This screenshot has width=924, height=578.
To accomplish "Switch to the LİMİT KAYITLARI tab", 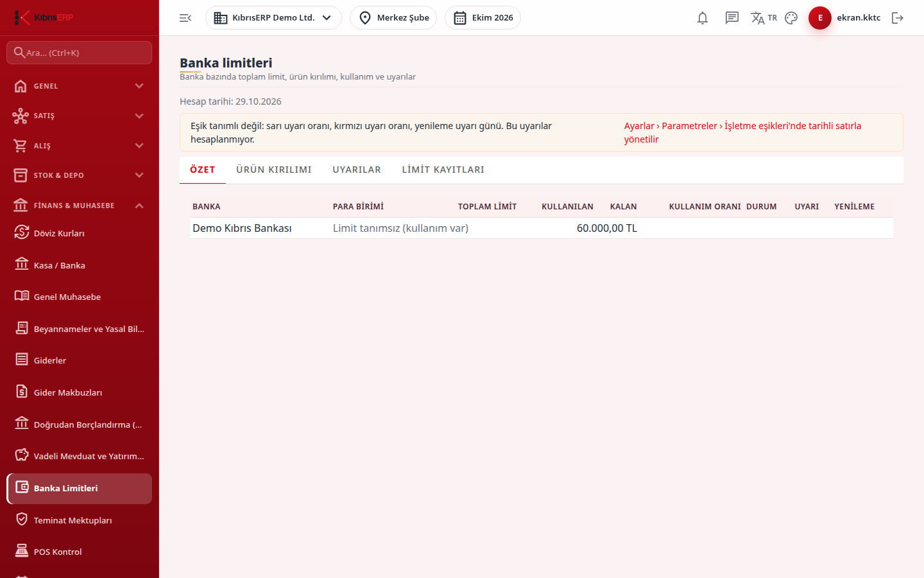I will point(443,170).
